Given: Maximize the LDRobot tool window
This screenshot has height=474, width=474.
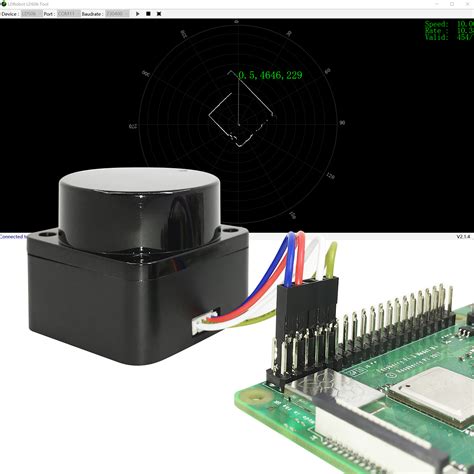Looking at the screenshot, I should (x=452, y=4).
